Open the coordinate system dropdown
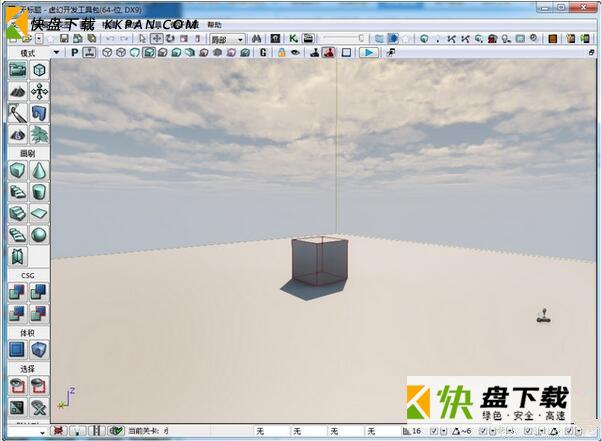The height and width of the screenshot is (441, 601). pyautogui.click(x=227, y=39)
